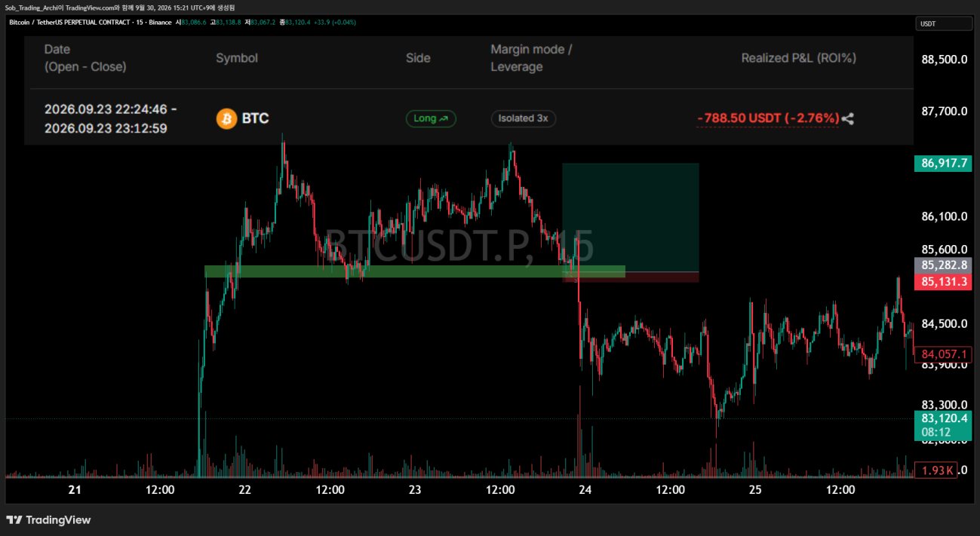Click the 84,057.1 red outlined price label

[944, 354]
